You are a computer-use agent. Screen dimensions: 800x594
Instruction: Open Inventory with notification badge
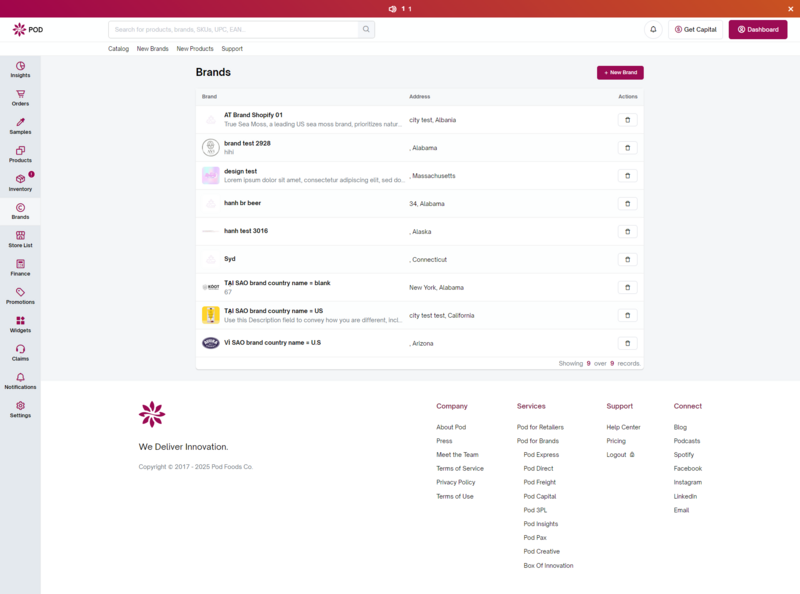coord(20,182)
